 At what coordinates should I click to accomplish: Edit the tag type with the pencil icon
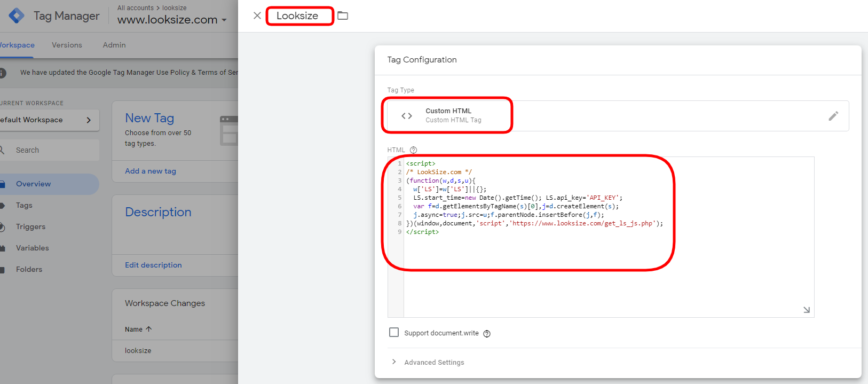pos(833,116)
